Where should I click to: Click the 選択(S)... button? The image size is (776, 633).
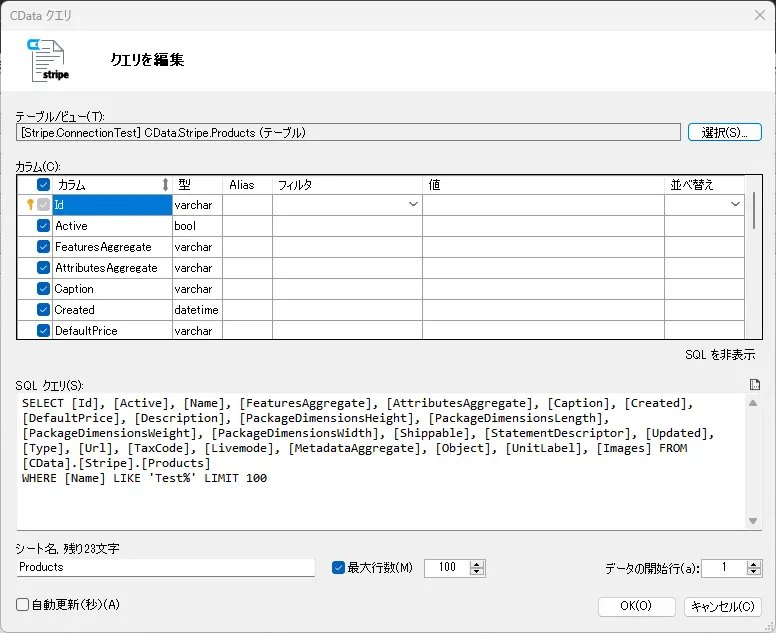pos(725,133)
